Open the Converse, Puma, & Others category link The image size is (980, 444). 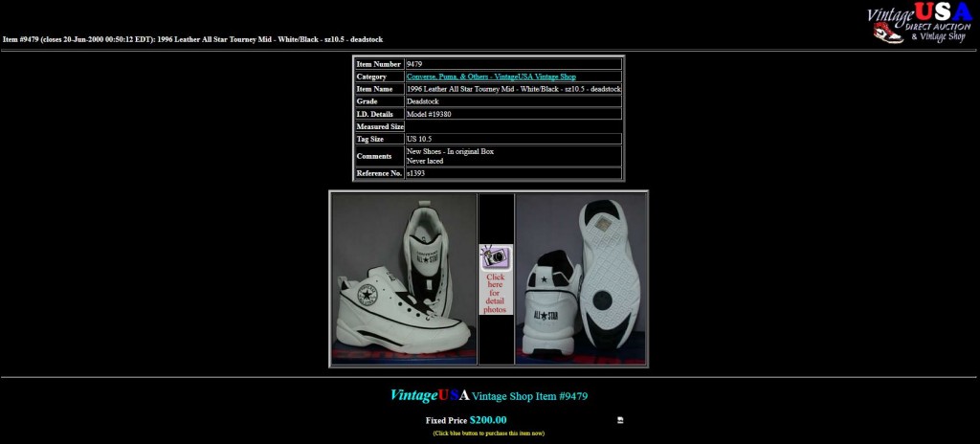coord(491,77)
